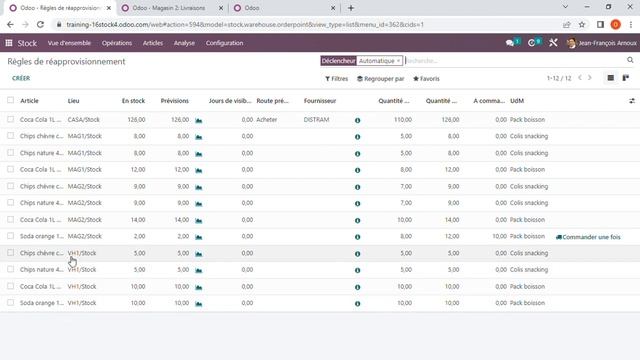Sort by Prévisions column header

175,100
